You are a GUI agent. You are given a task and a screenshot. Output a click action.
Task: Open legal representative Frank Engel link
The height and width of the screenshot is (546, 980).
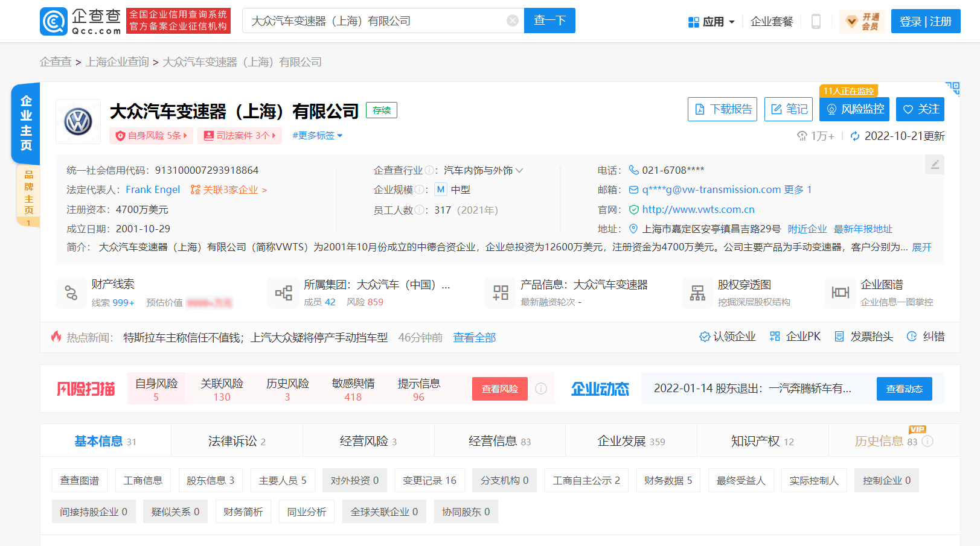coord(153,189)
